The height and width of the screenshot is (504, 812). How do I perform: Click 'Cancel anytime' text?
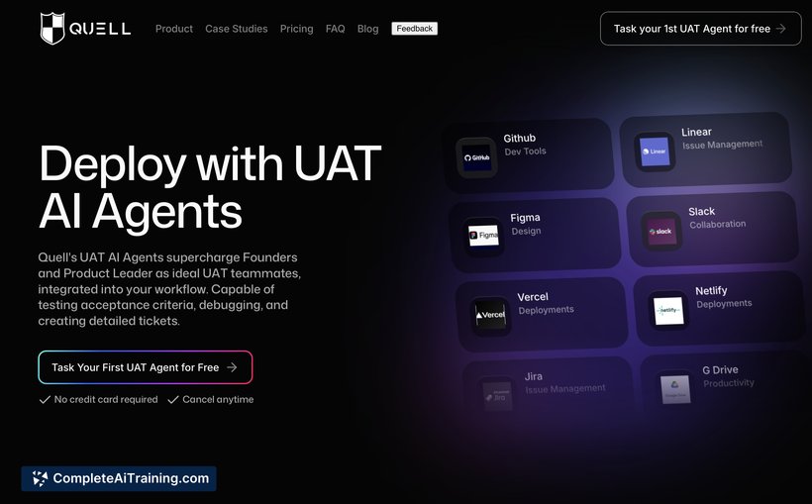[x=218, y=399]
